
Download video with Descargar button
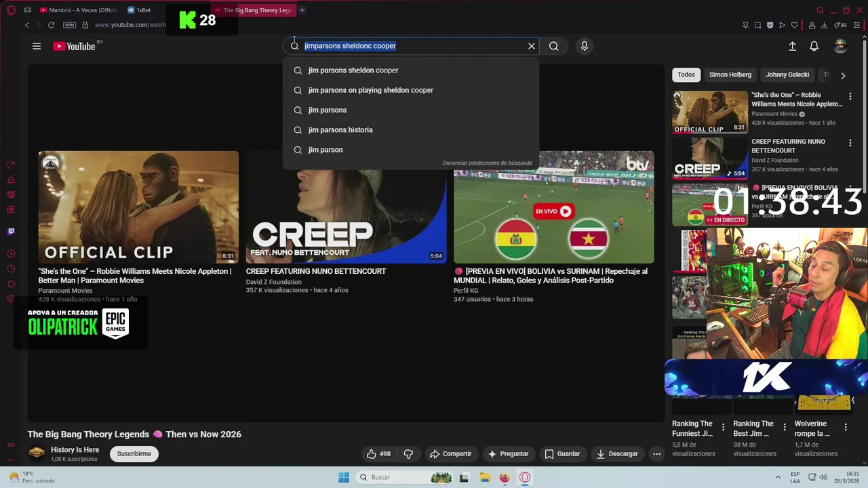618,453
